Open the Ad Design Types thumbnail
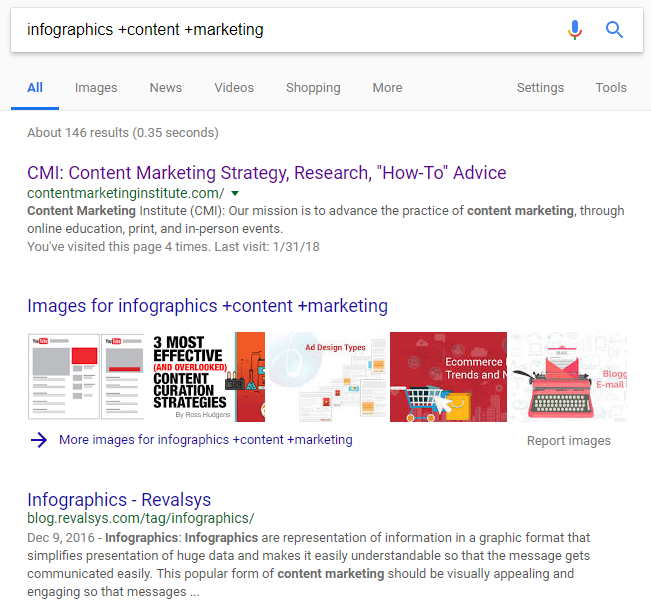The height and width of the screenshot is (612, 651). (x=328, y=377)
